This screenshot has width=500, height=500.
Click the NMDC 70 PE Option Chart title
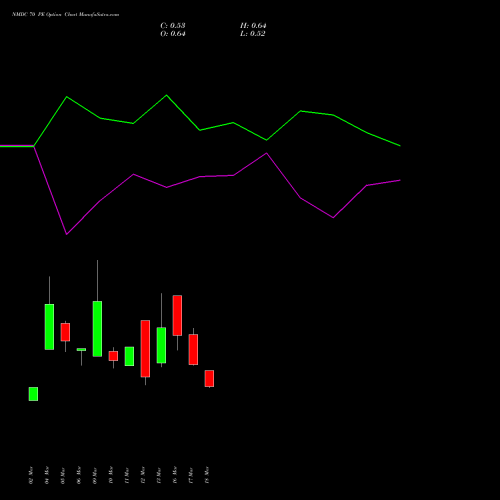click(65, 14)
